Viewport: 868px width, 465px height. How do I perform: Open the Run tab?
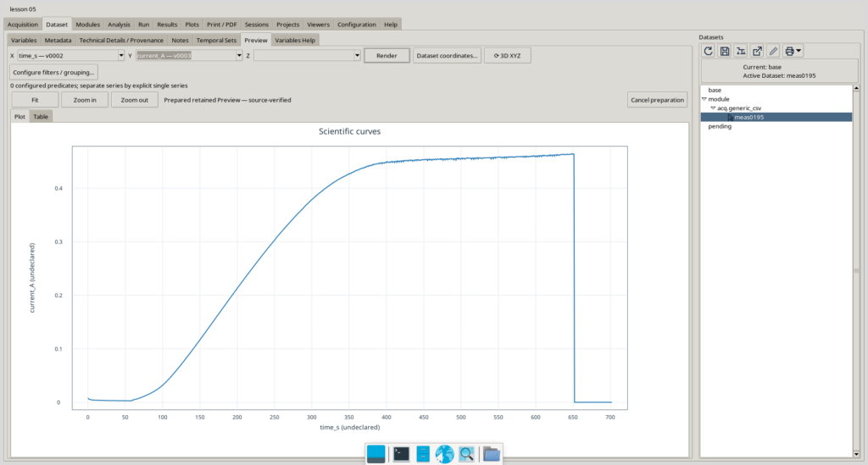pyautogui.click(x=144, y=25)
